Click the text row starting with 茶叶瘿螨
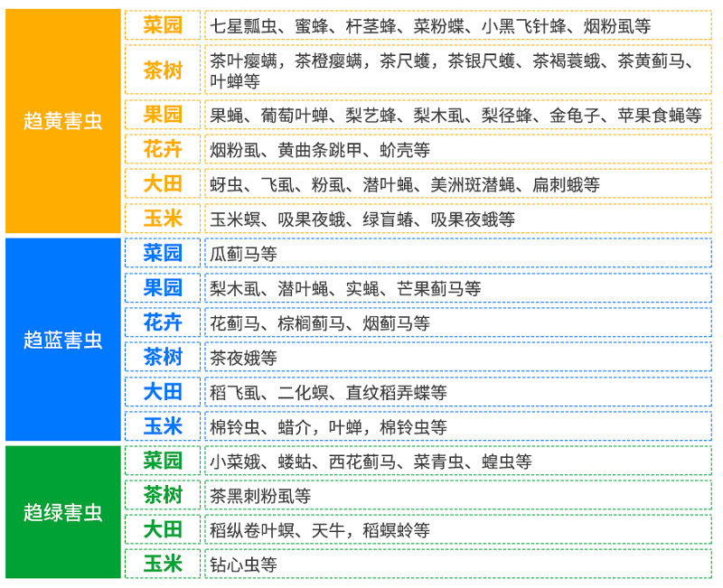The image size is (723, 588). tap(456, 70)
